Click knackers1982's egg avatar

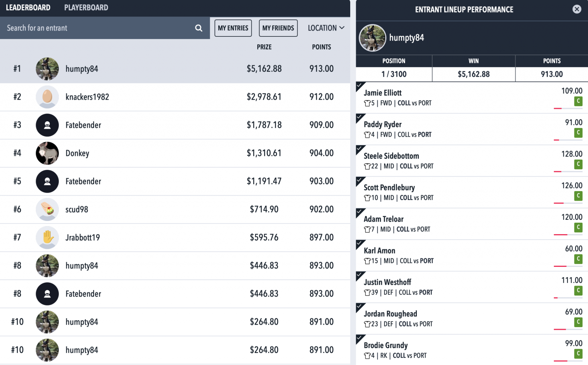(47, 97)
